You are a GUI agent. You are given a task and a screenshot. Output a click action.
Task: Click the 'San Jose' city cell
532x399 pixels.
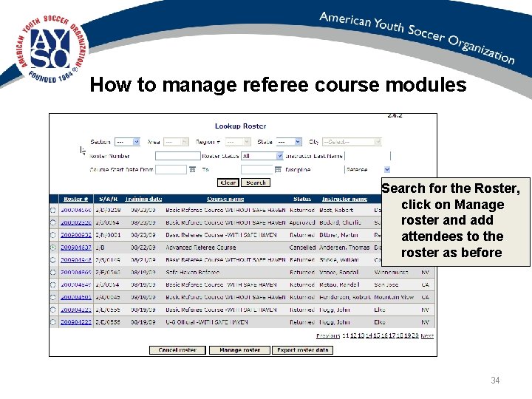[x=386, y=284]
